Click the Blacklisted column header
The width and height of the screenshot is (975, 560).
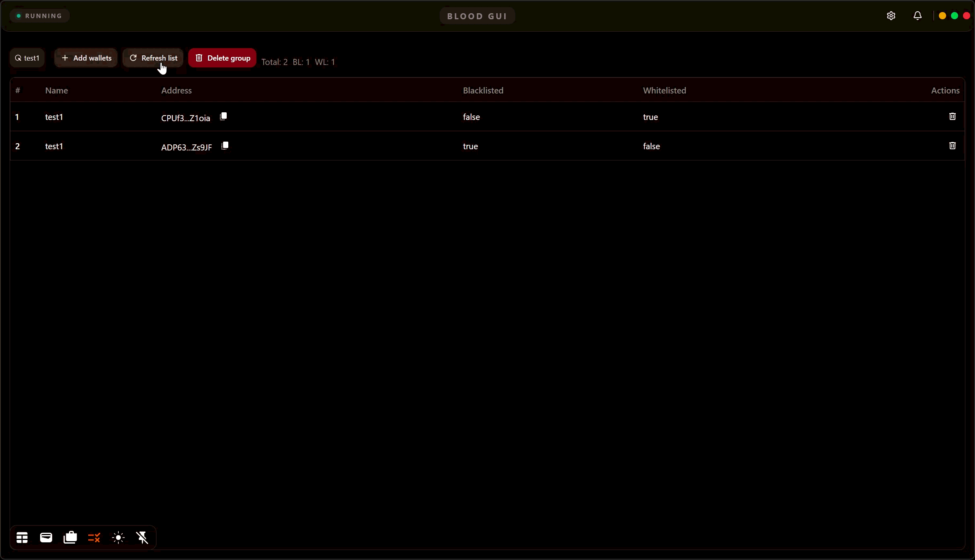483,91
